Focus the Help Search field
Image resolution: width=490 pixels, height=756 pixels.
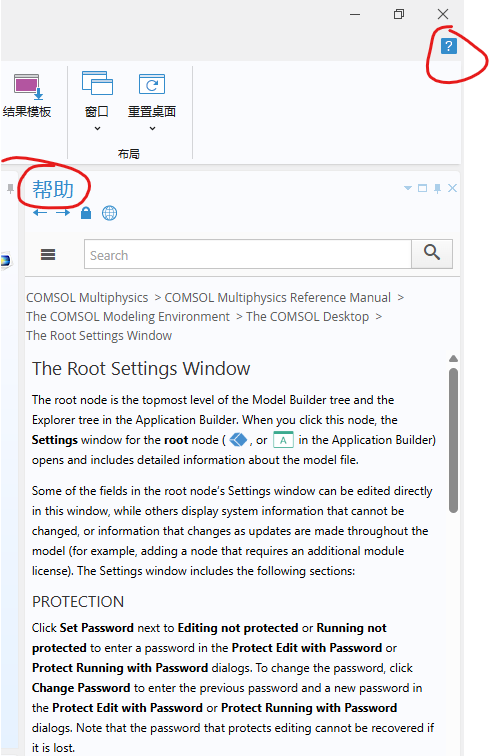click(248, 254)
